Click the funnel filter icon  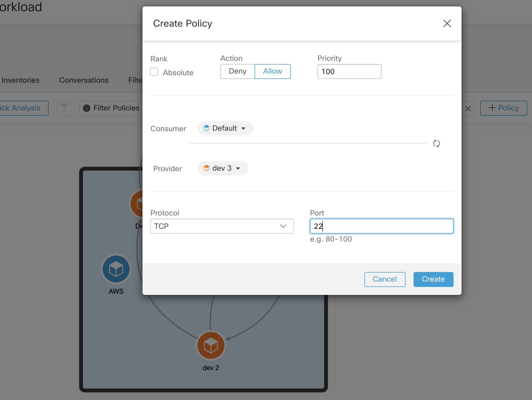pyautogui.click(x=63, y=109)
